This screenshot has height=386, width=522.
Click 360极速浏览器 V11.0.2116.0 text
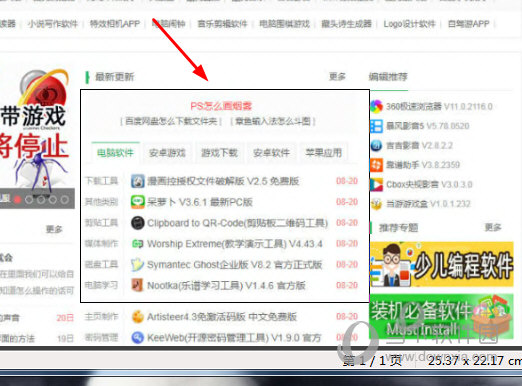439,107
